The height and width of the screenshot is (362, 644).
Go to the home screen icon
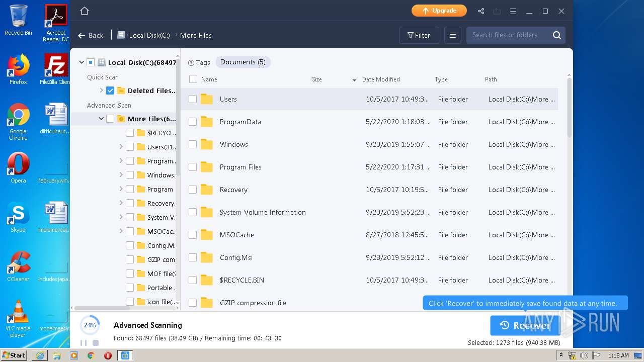point(85,11)
